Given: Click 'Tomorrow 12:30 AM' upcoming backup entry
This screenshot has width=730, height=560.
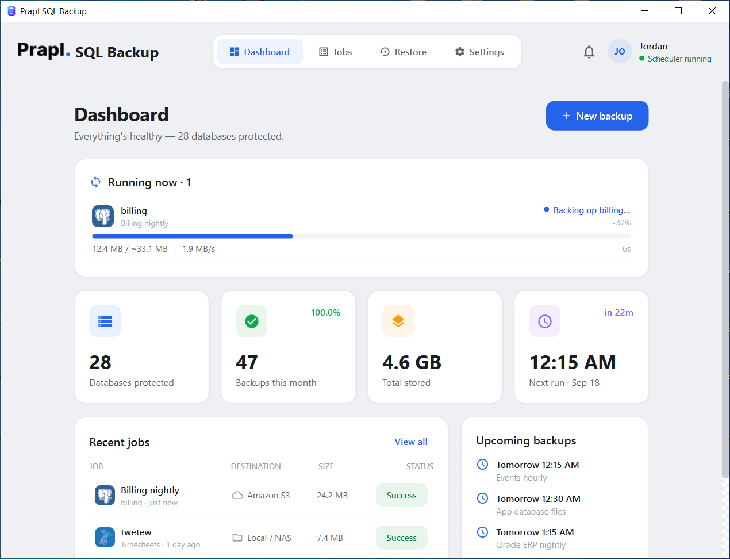Looking at the screenshot, I should 539,498.
